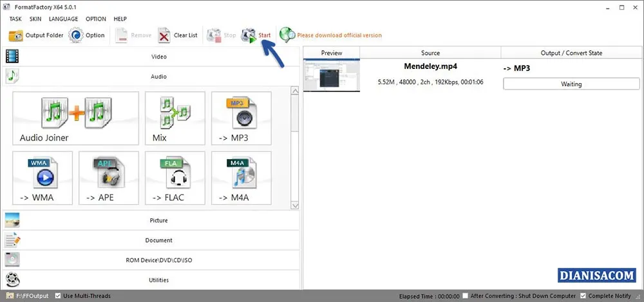The width and height of the screenshot is (644, 302).
Task: Click the Remove toolbar icon
Action: [122, 35]
